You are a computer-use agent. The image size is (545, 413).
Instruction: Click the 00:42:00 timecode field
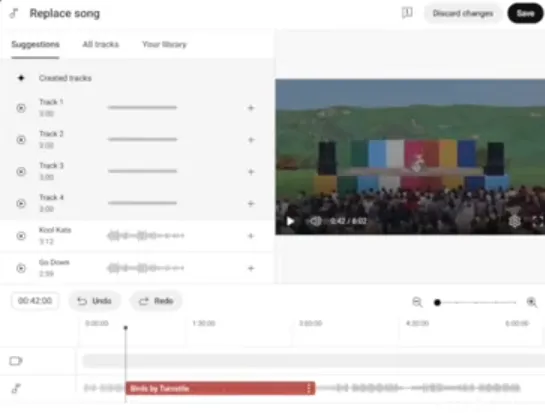35,301
